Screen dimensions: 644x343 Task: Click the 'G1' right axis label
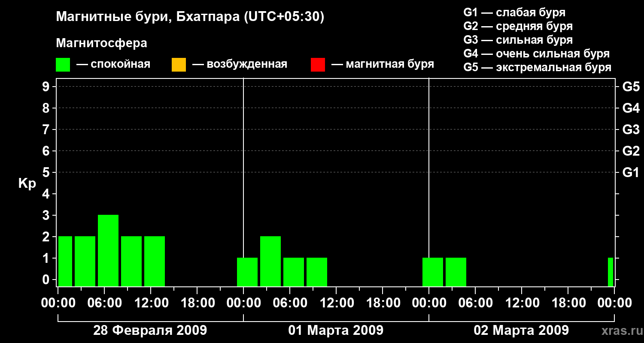click(x=631, y=172)
